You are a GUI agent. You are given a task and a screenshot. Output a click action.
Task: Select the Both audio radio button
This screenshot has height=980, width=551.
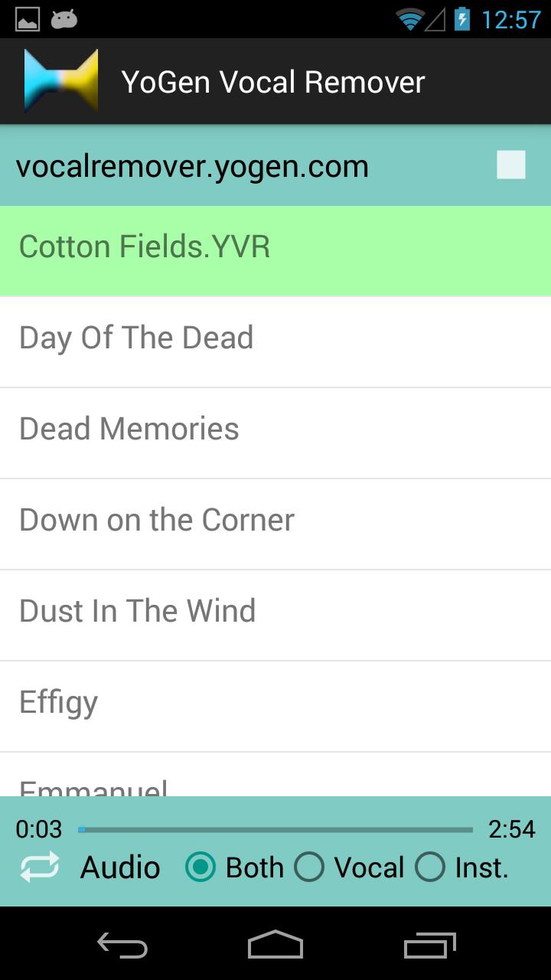(201, 867)
